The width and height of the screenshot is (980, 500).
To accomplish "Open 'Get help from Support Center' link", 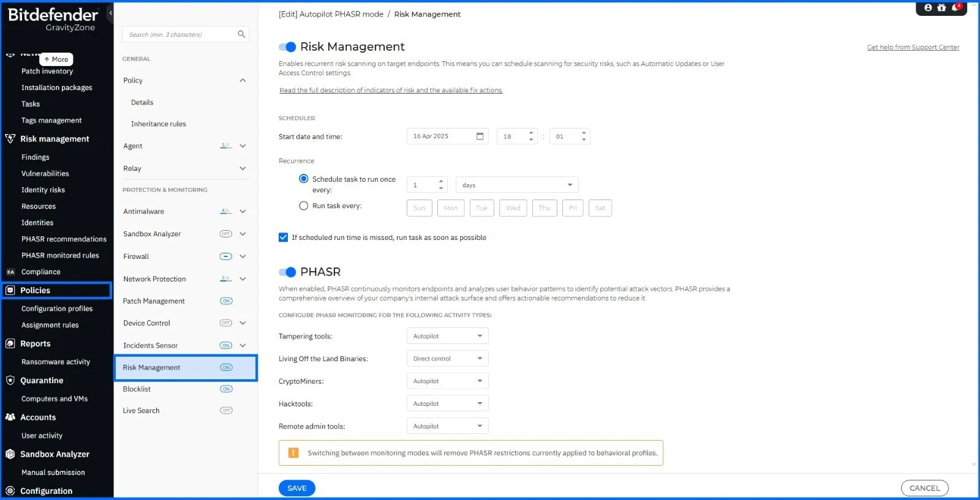I will pyautogui.click(x=913, y=48).
